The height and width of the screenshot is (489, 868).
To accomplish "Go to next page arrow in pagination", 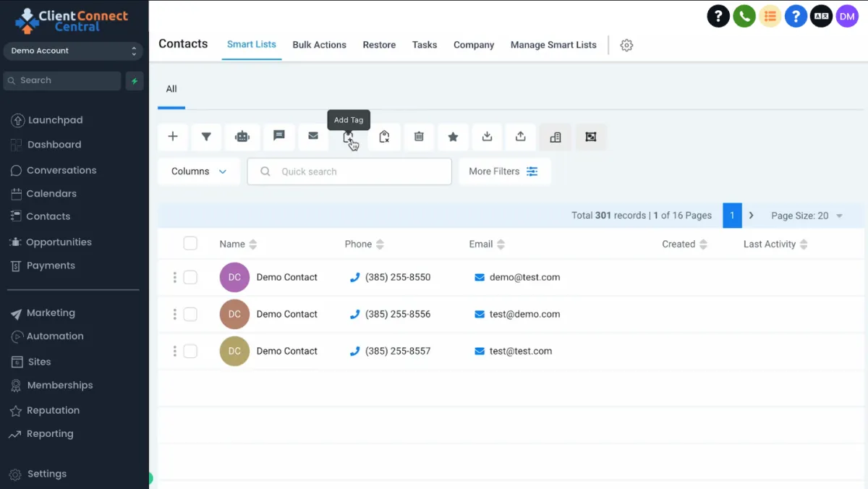I will 752,216.
